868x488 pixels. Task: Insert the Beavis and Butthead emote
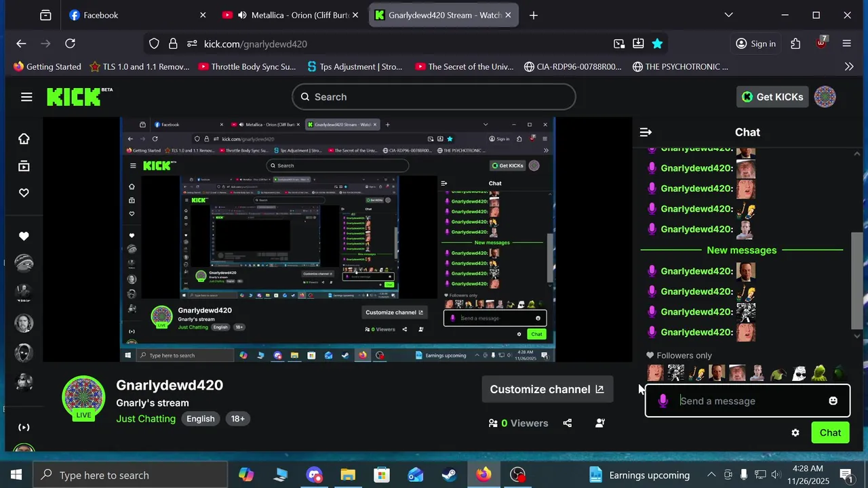tap(696, 373)
